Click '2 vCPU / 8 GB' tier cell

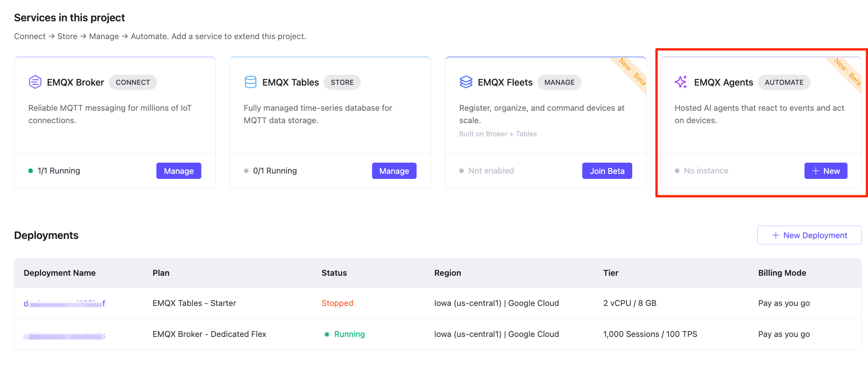[x=630, y=303]
